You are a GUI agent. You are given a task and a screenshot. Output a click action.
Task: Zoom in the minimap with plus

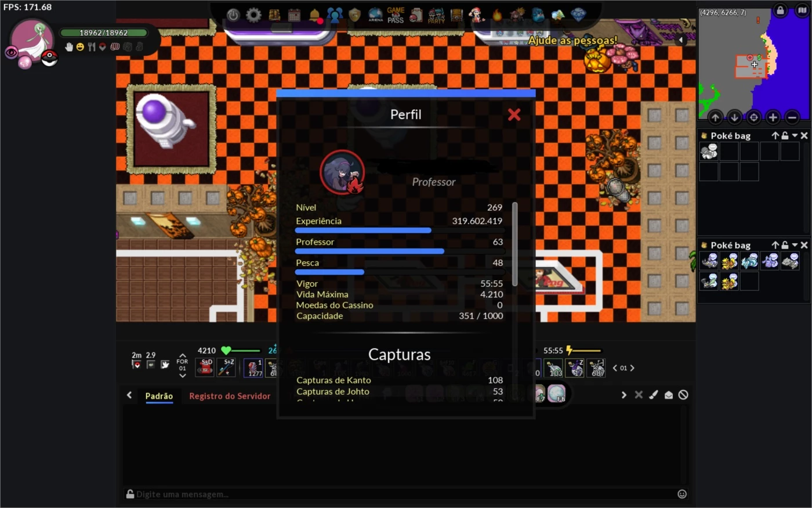click(773, 117)
